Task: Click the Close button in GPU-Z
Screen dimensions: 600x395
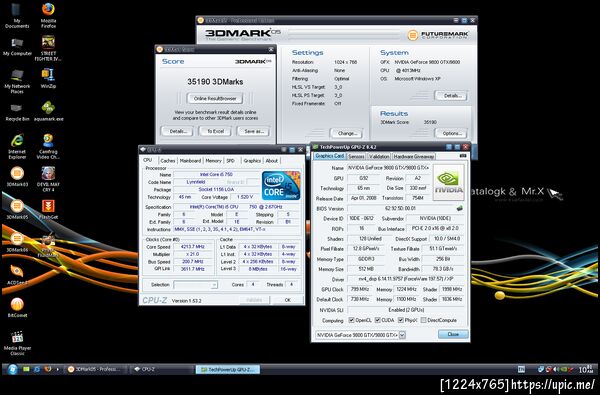Action: pos(453,334)
